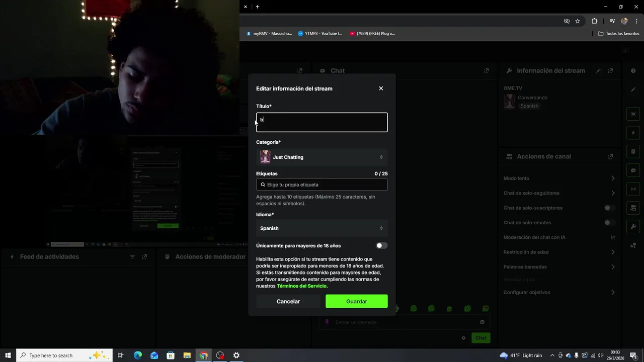Open the myRMV bookmark
This screenshot has height=362, width=644.
(269, 34)
